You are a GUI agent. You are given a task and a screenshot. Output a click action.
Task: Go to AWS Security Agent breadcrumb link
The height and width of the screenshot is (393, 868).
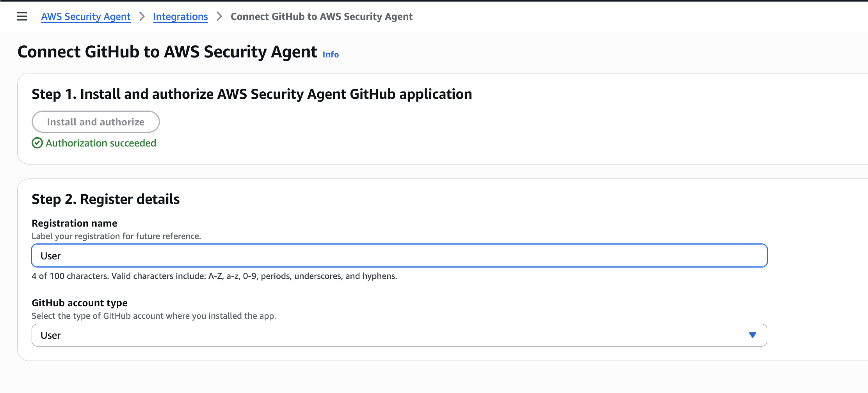point(86,16)
